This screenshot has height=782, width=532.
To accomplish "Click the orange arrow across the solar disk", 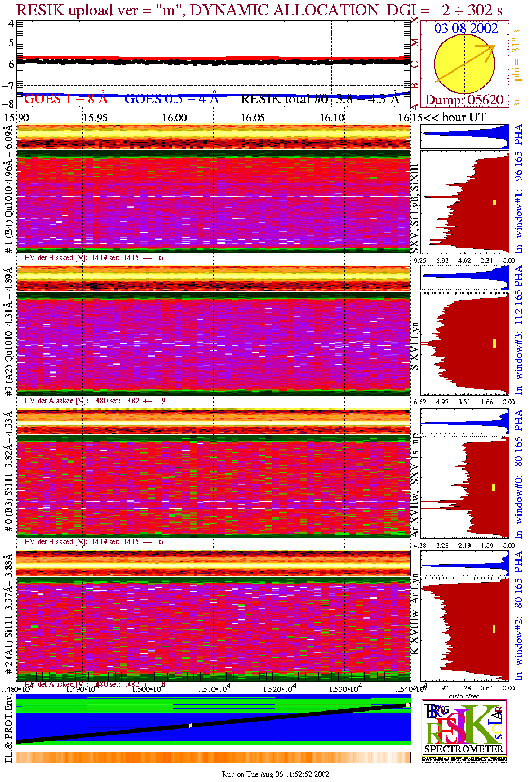I will point(465,64).
